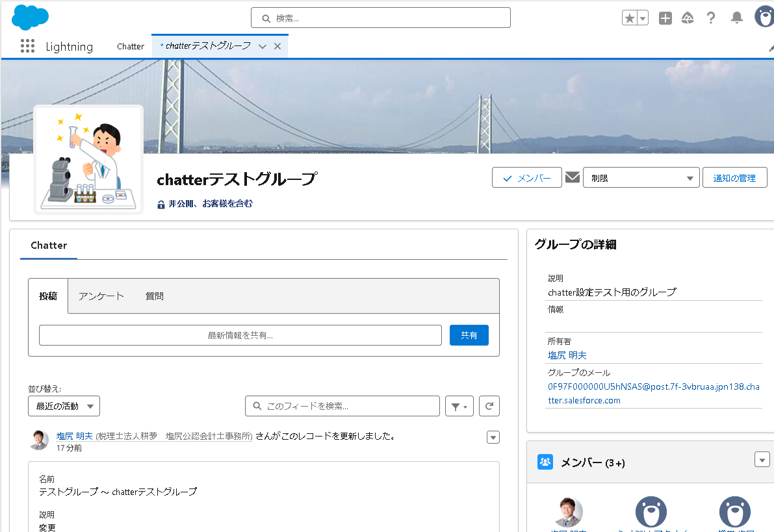Screen dimensions: 774x532
Task: Click the 通知の管理 button
Action: click(734, 178)
